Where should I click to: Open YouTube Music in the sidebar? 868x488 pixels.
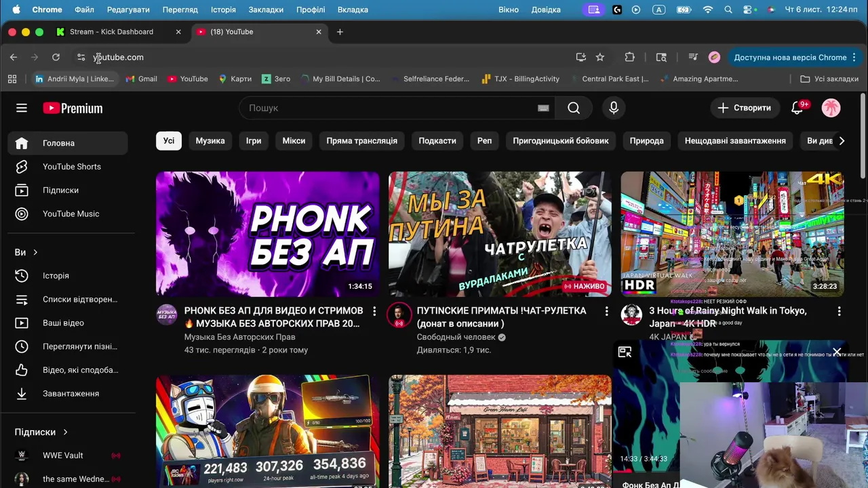(x=68, y=213)
